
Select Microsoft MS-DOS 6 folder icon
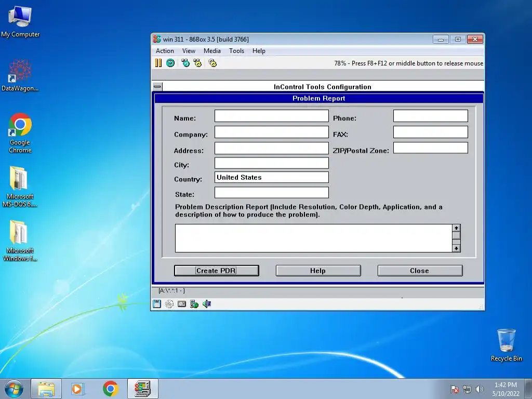[20, 187]
